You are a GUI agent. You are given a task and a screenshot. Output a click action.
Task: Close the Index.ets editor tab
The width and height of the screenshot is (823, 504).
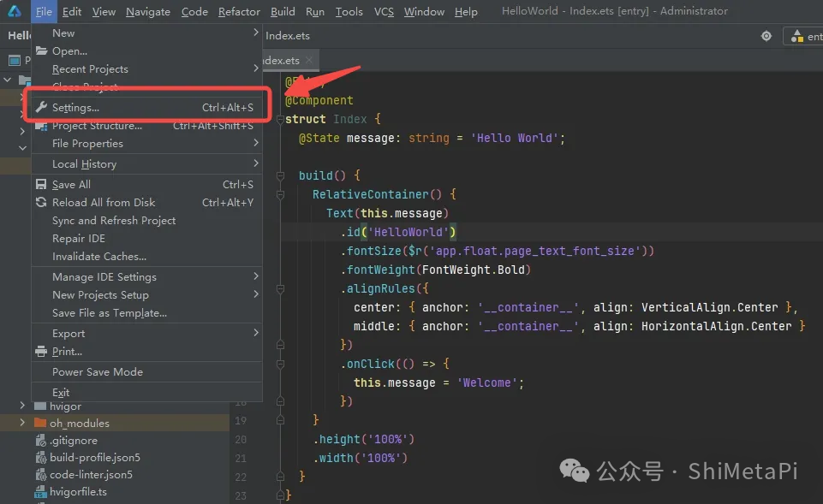click(309, 61)
